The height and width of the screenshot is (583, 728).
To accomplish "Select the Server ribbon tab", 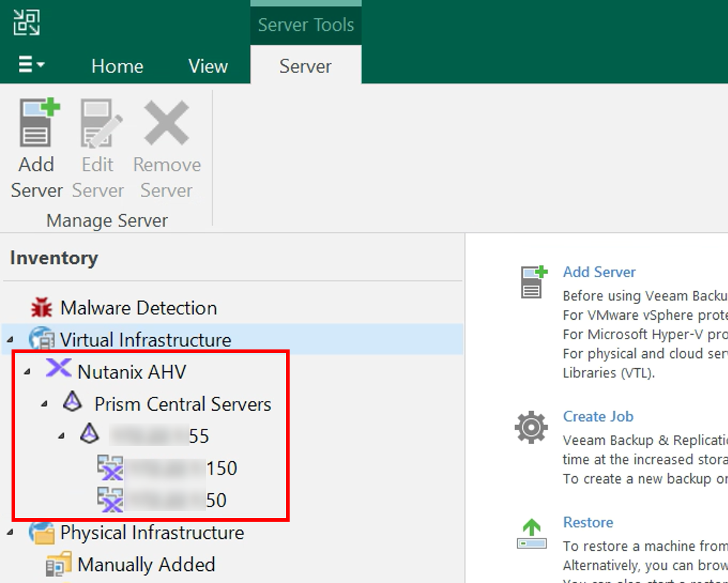I will [x=305, y=66].
